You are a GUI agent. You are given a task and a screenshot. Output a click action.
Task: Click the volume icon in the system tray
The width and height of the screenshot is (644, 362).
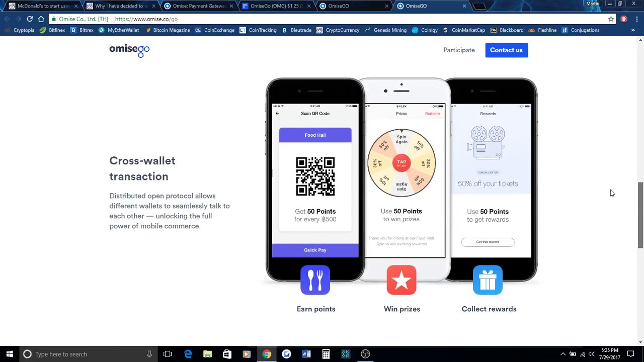tap(591, 354)
